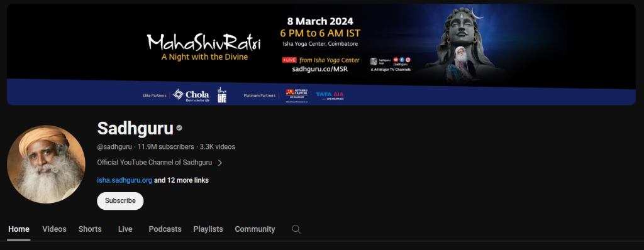Click the Instagram icon in the banner

(x=408, y=60)
